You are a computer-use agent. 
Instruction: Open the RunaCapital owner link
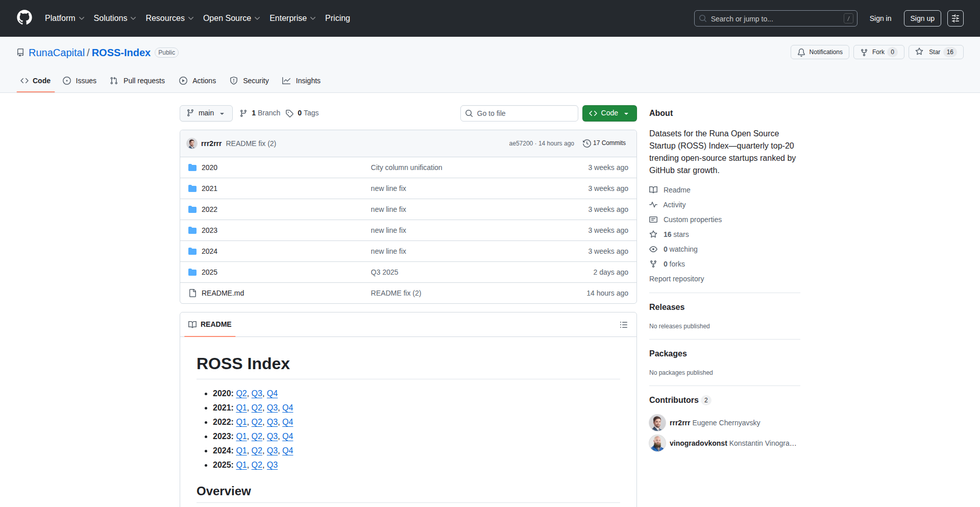(57, 53)
